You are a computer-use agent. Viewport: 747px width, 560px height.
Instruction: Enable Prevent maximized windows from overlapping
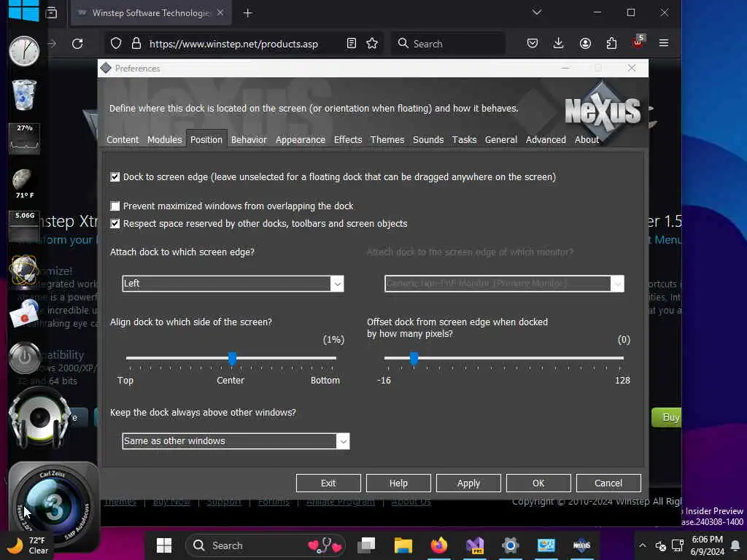click(115, 206)
